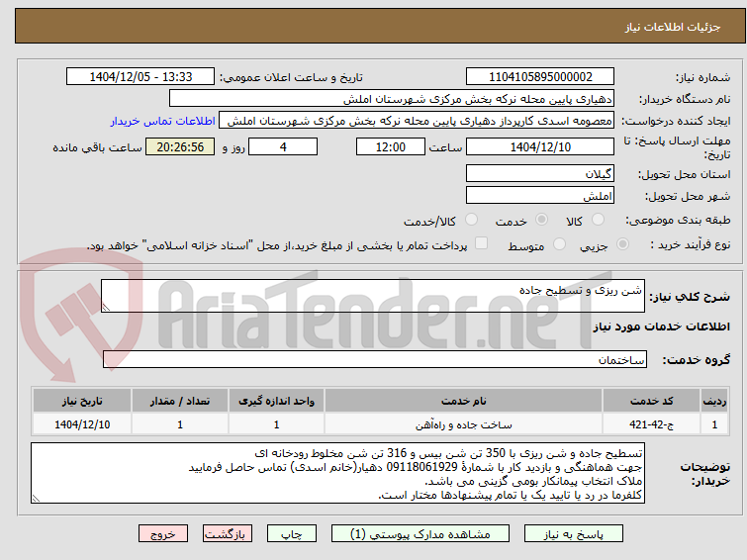The image size is (747, 560).
Task: Toggle the اسناد خزانه اسلامی payment checkbox
Action: 482,243
